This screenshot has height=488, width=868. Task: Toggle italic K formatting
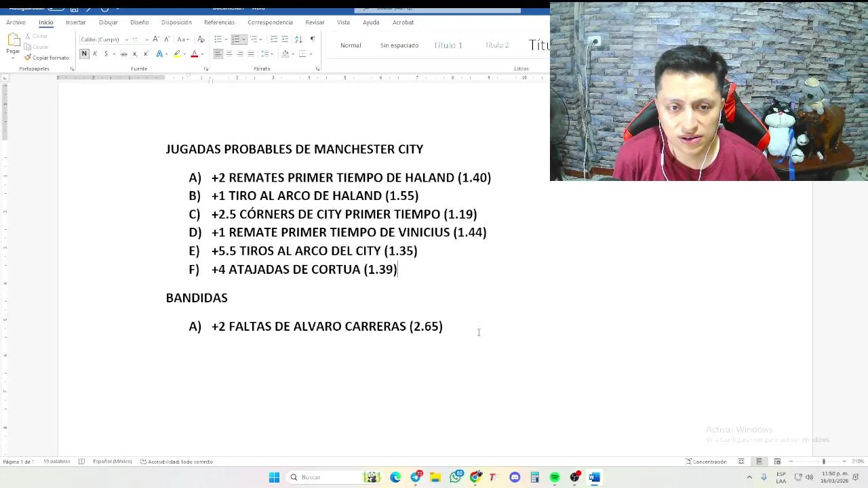click(95, 54)
